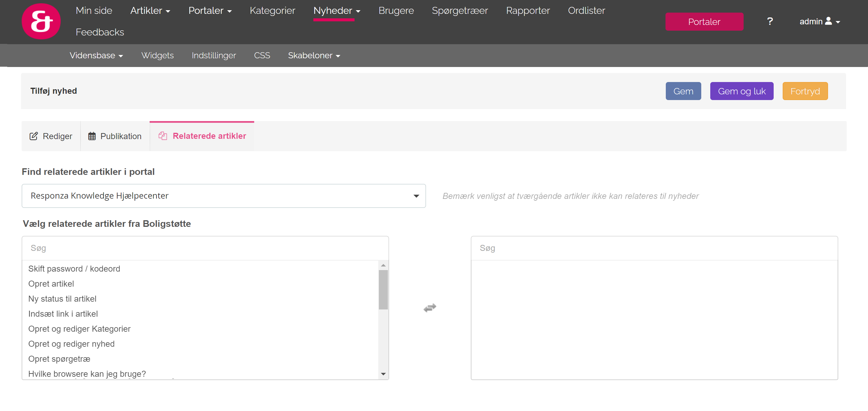Click the Relaterede artikler copy icon
The width and height of the screenshot is (868, 411).
[163, 136]
